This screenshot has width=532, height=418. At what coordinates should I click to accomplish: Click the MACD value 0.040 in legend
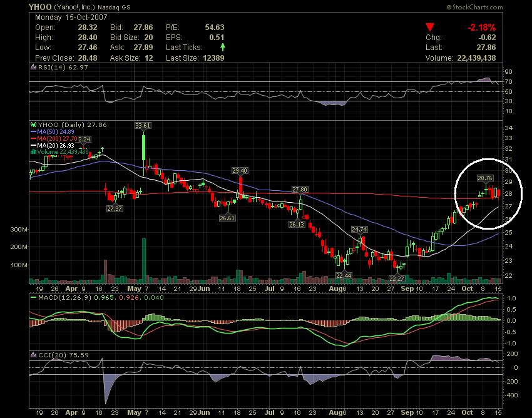pyautogui.click(x=154, y=298)
